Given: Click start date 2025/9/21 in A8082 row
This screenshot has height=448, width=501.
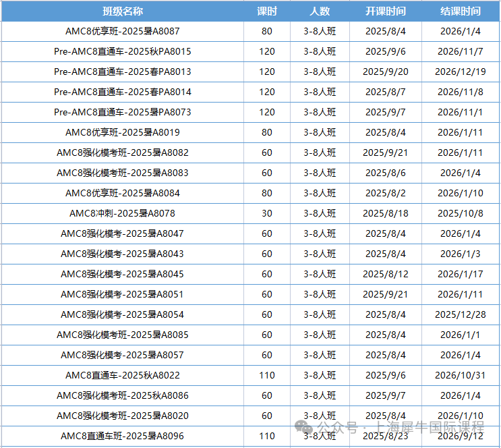Looking at the screenshot, I should pos(385,152).
